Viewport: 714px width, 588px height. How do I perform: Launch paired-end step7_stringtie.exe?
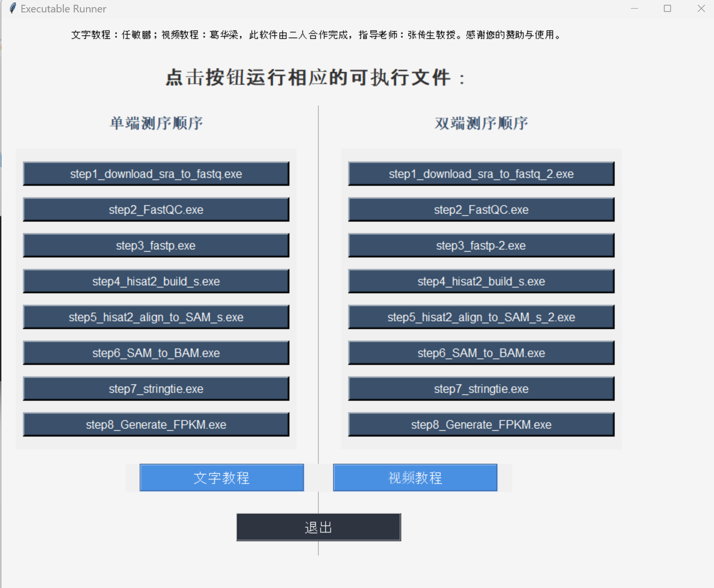481,389
